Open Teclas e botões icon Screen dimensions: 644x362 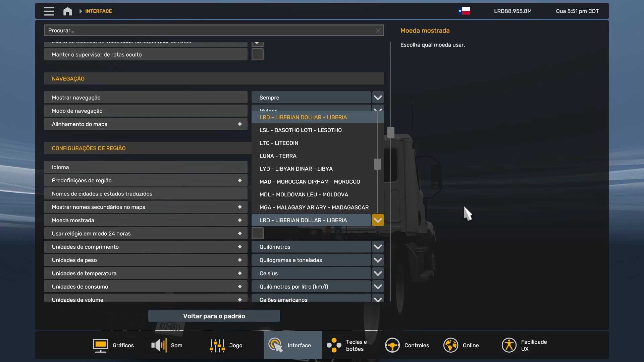(334, 345)
